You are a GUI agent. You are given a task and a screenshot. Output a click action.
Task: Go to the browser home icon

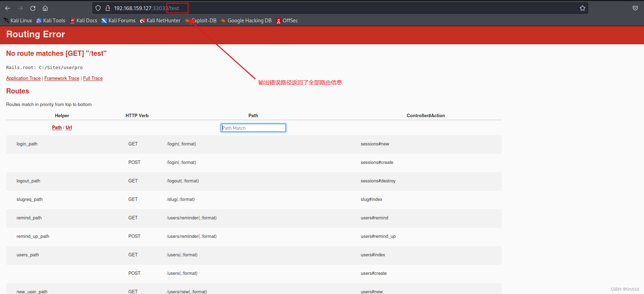pyautogui.click(x=45, y=8)
